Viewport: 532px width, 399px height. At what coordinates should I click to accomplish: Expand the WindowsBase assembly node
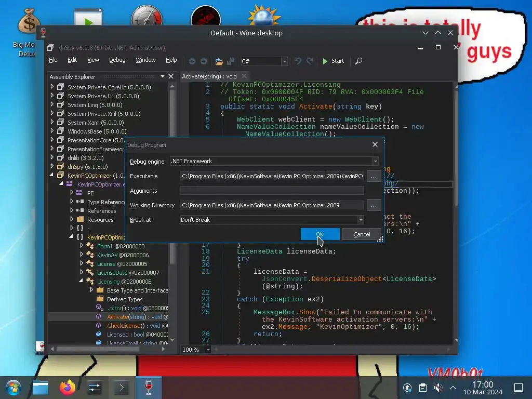(x=52, y=131)
